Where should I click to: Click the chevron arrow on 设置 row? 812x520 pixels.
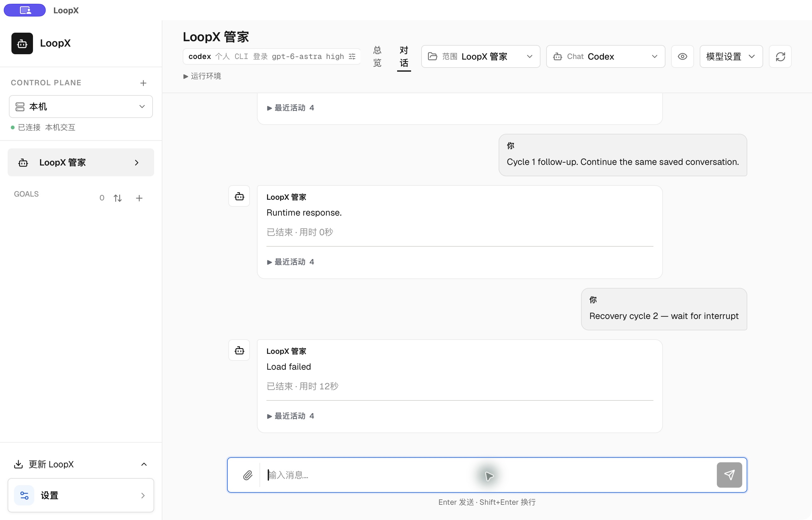click(x=143, y=495)
